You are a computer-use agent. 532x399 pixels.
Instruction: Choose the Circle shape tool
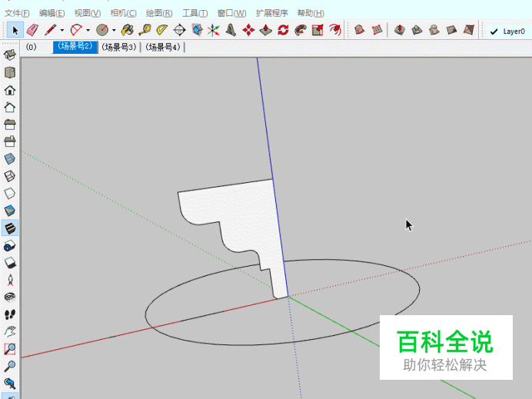click(x=102, y=30)
